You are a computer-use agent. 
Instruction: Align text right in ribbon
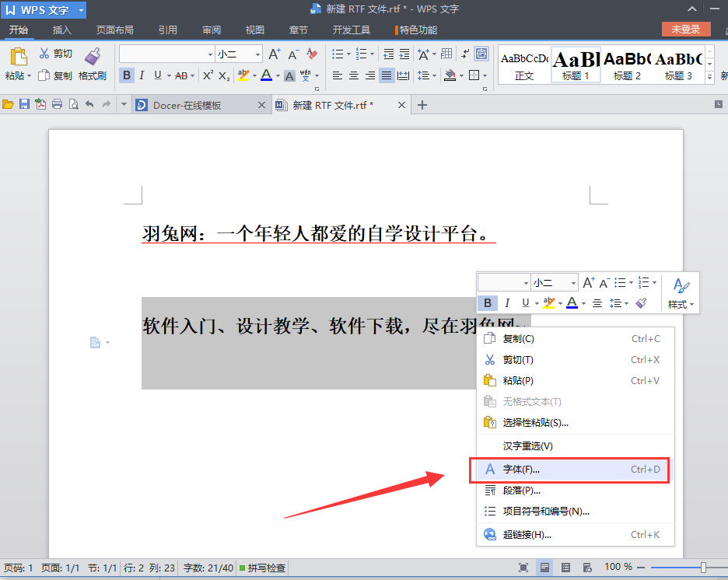(370, 75)
